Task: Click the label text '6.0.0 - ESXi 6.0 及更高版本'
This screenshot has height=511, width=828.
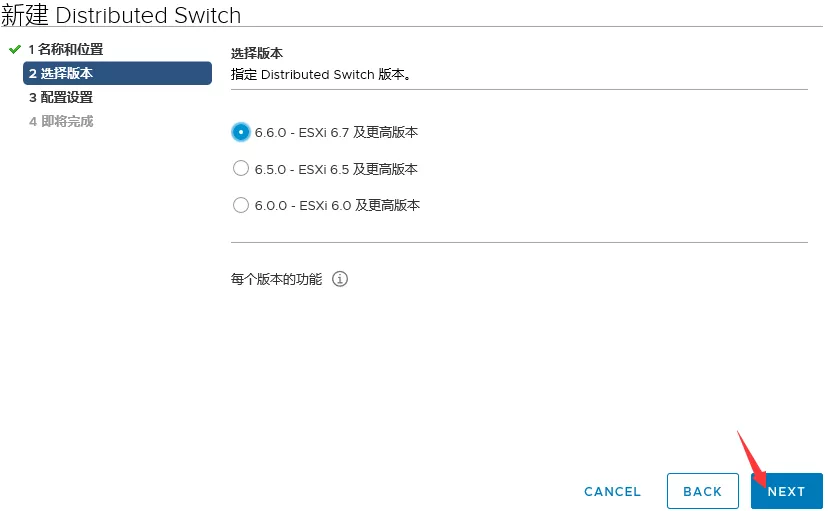Action: (x=337, y=205)
